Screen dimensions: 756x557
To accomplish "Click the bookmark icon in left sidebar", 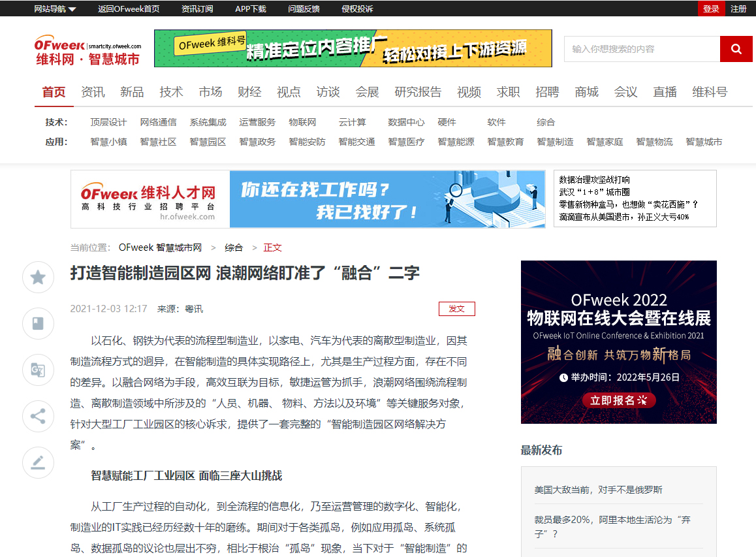I will [x=38, y=324].
